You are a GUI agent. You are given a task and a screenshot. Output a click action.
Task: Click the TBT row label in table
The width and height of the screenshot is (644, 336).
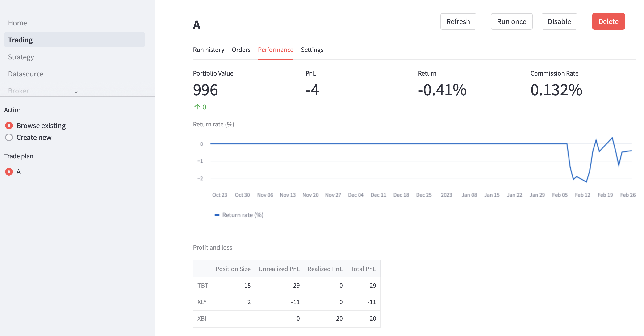202,285
